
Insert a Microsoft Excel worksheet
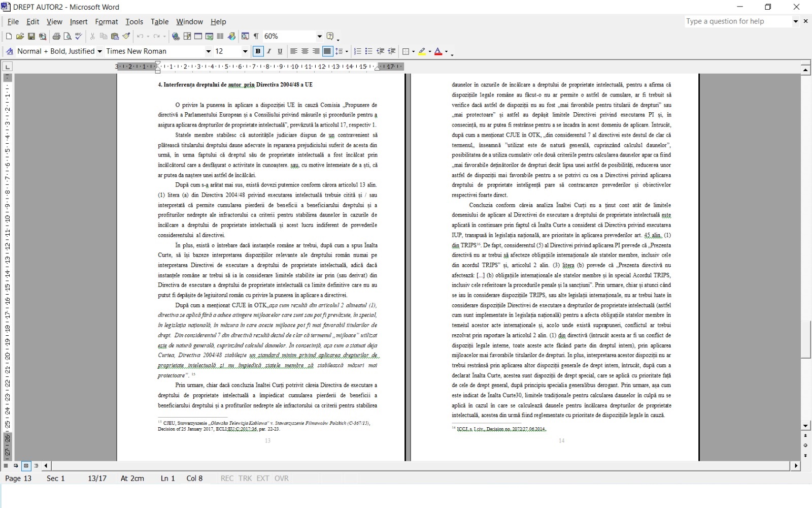(209, 37)
